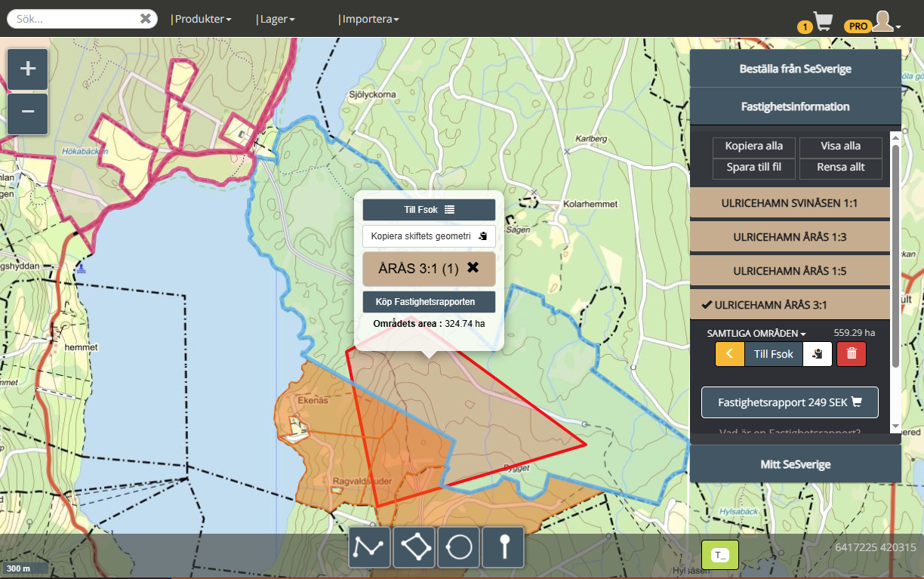Click the panel scrollbar down arrow
Viewport: 924px width, 579px height.
(x=896, y=427)
